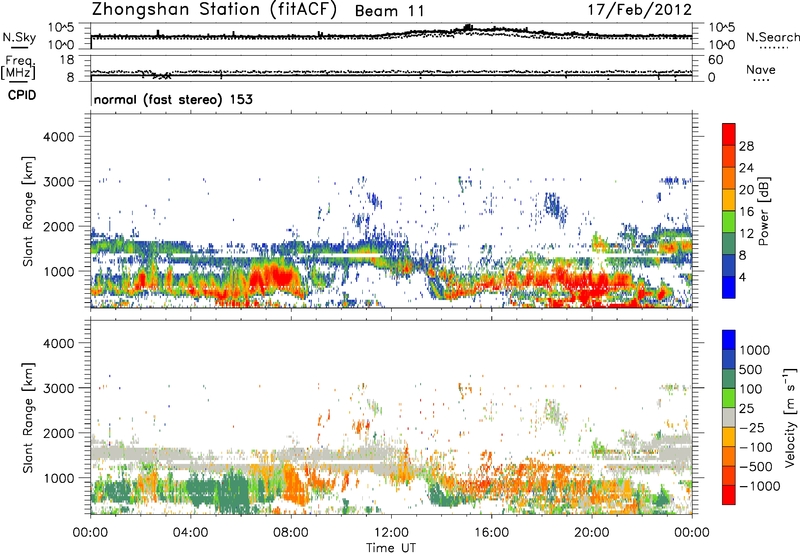The height and width of the screenshot is (554, 800).
Task: Click the 08:00 time tick label
Action: [291, 533]
